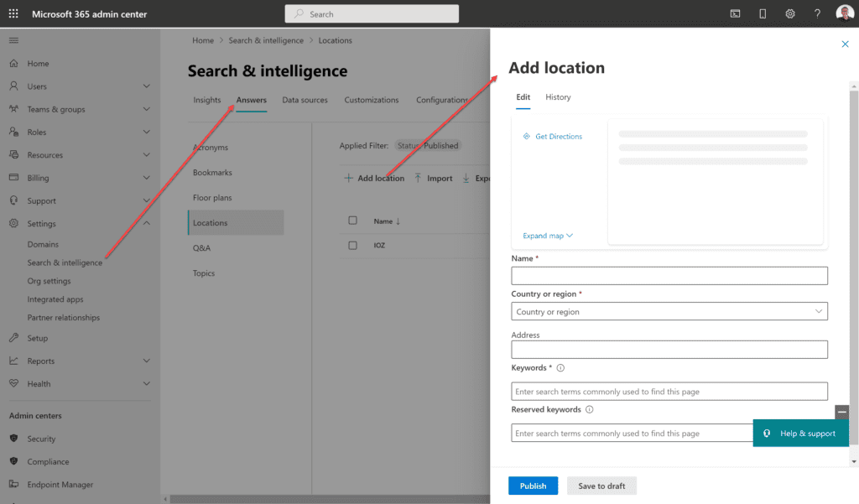Click the Keywords input field
The height and width of the screenshot is (504, 859).
coord(669,391)
